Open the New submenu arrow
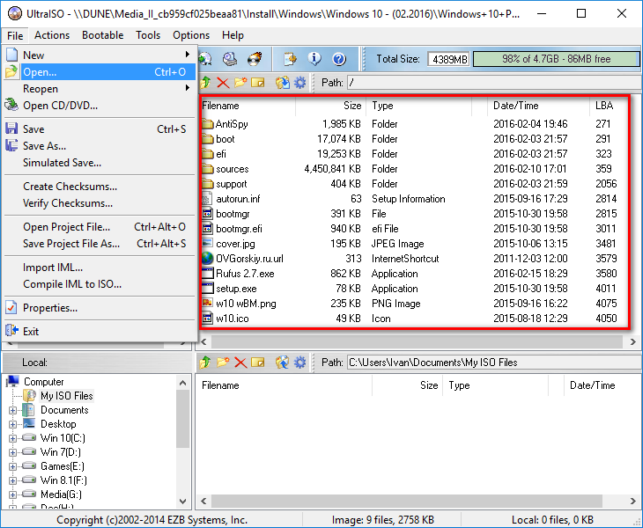Screen dimensions: 643x528 [187, 55]
